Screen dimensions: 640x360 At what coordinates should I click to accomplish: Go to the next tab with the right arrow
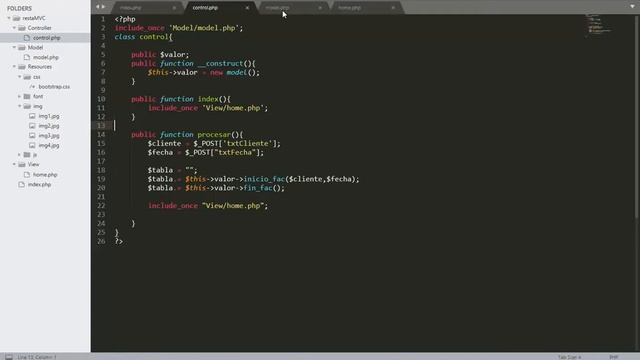[x=103, y=7]
